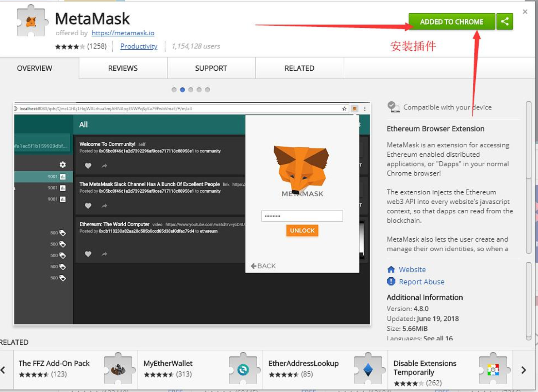Click the UNLOCK button in the preview
The width and height of the screenshot is (538, 392).
(x=302, y=231)
